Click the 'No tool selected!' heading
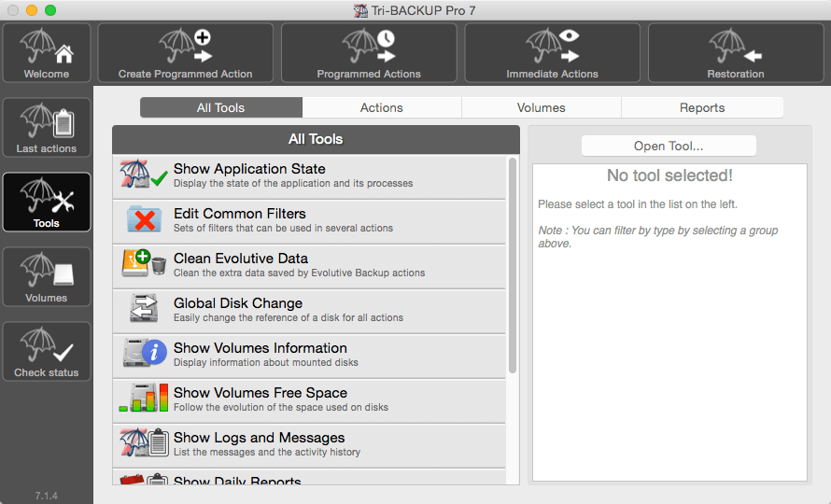 pos(669,175)
